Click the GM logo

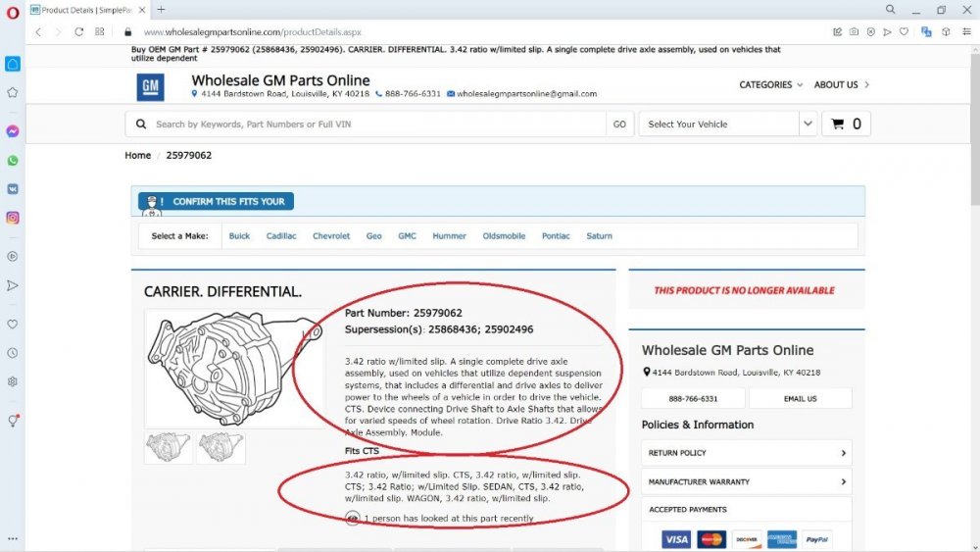tap(151, 87)
